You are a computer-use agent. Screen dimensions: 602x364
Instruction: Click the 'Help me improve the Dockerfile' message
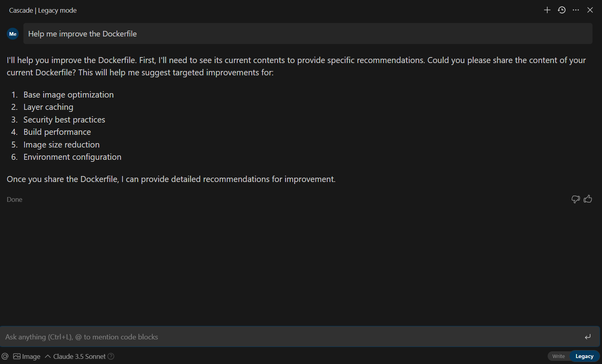(x=82, y=34)
